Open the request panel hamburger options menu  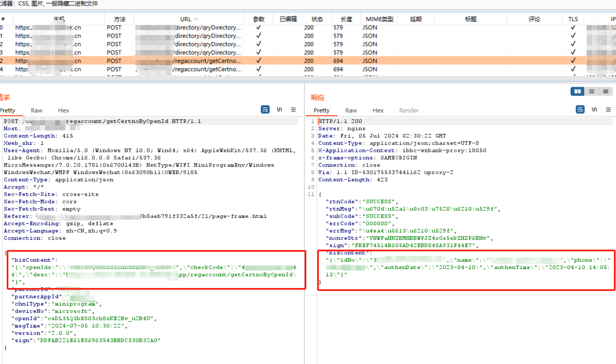coord(293,109)
